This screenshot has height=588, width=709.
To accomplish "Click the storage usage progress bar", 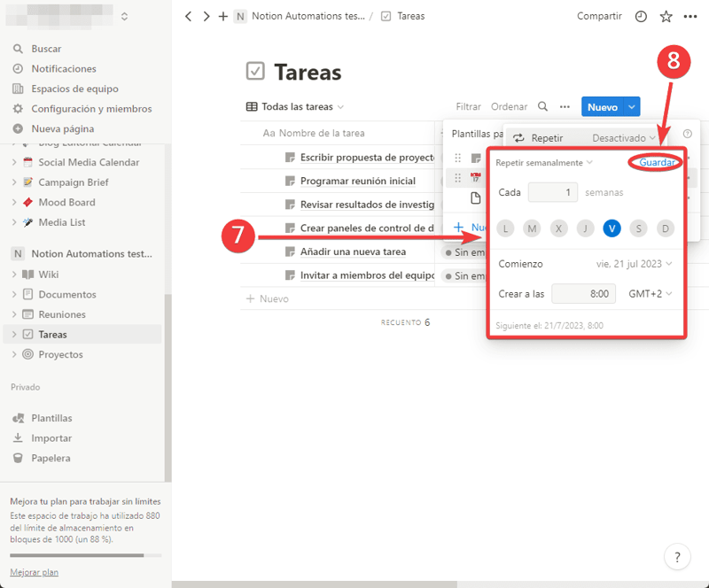I will [x=85, y=555].
